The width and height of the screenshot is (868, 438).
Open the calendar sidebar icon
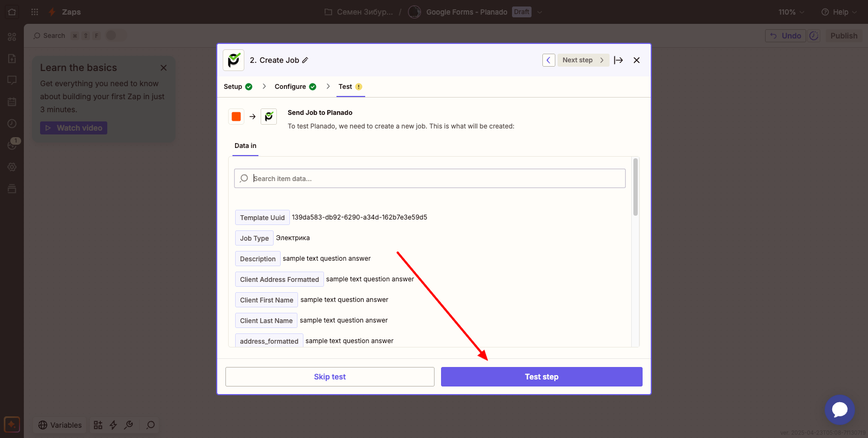click(x=12, y=102)
